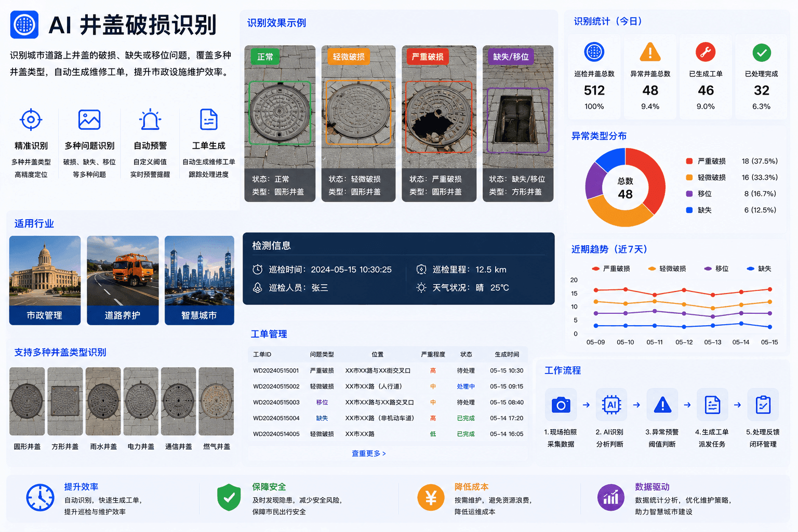
Task: Open the 查看更多 link
Action: click(369, 454)
